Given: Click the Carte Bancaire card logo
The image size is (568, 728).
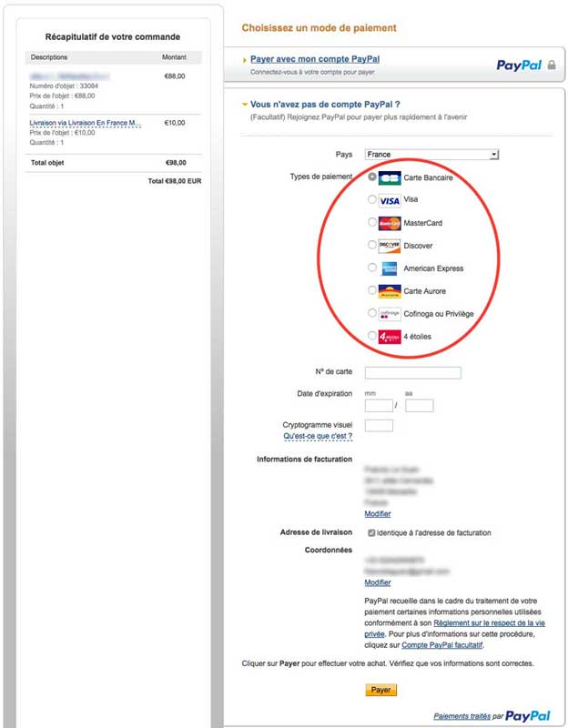Looking at the screenshot, I should (x=390, y=177).
